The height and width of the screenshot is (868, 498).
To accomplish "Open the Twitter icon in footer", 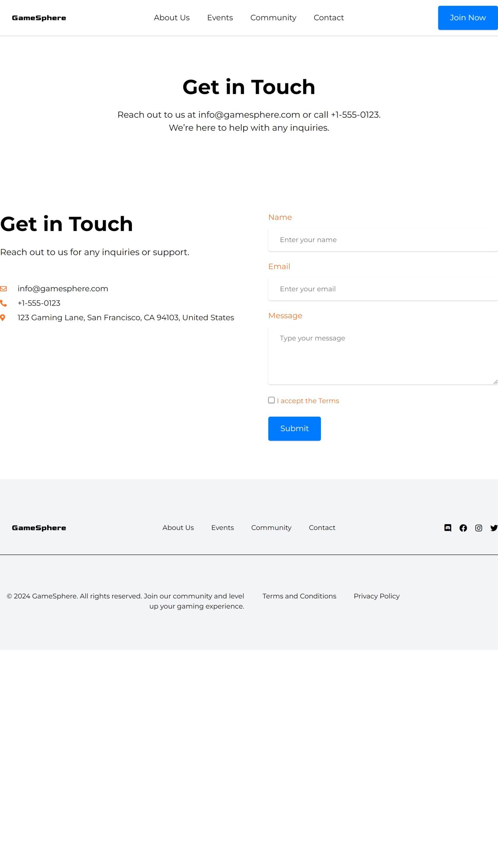I will [x=494, y=528].
